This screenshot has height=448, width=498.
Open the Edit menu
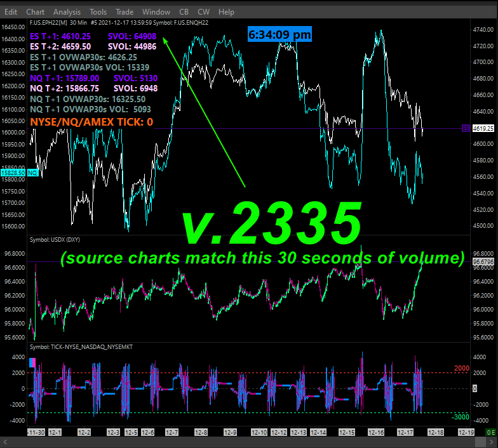pos(10,12)
